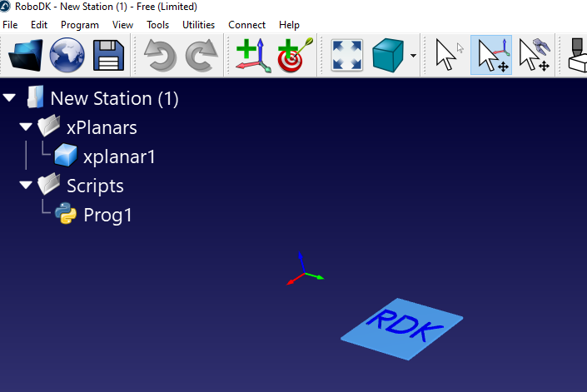
Task: Collapse the New Station (1) tree node
Action: pyautogui.click(x=9, y=98)
